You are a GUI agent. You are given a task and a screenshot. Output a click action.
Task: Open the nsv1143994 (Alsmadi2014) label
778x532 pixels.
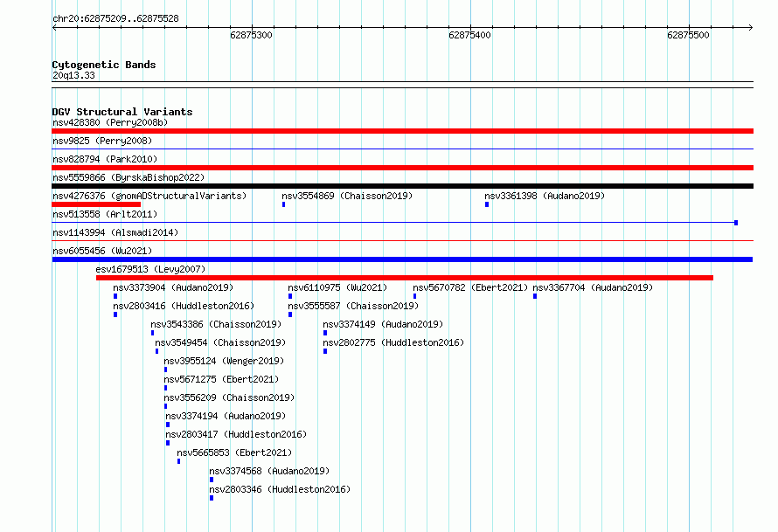pyautogui.click(x=115, y=232)
